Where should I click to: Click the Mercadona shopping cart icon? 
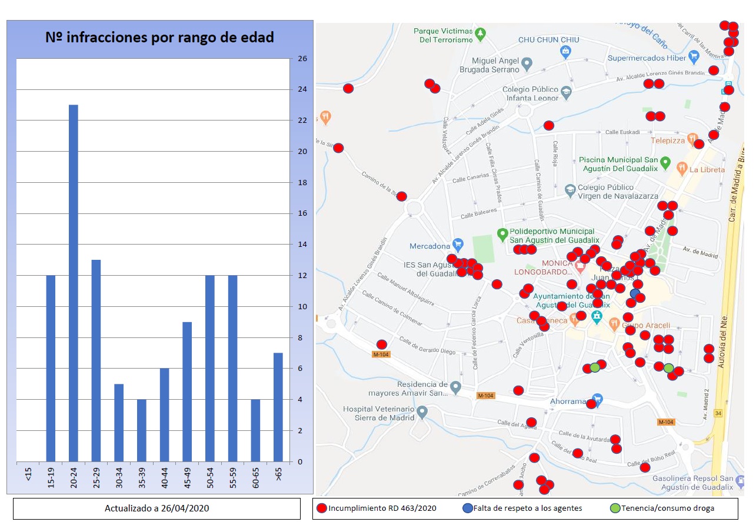458,245
